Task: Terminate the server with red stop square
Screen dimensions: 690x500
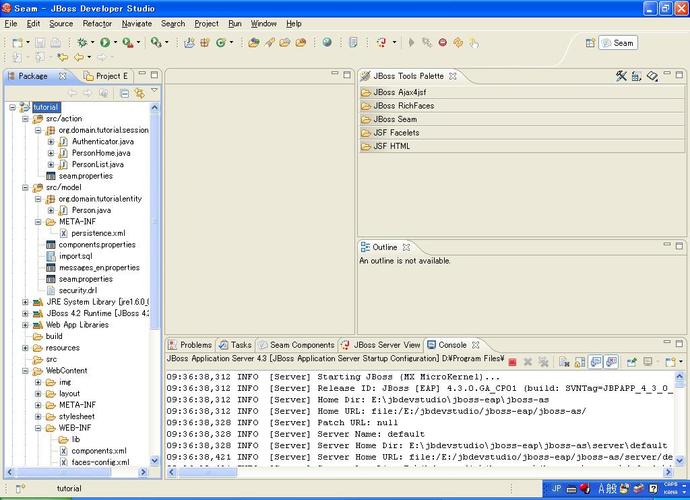Action: coord(512,362)
